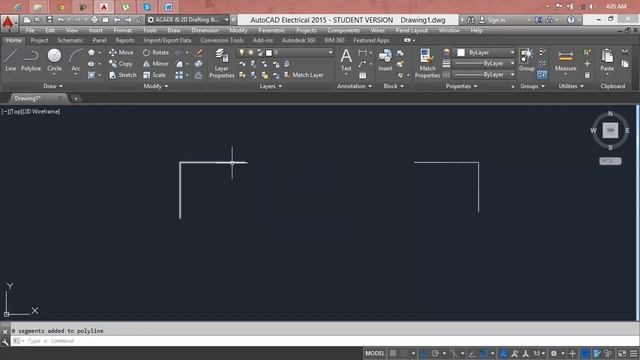
Task: Click the Scale tool
Action: [154, 75]
